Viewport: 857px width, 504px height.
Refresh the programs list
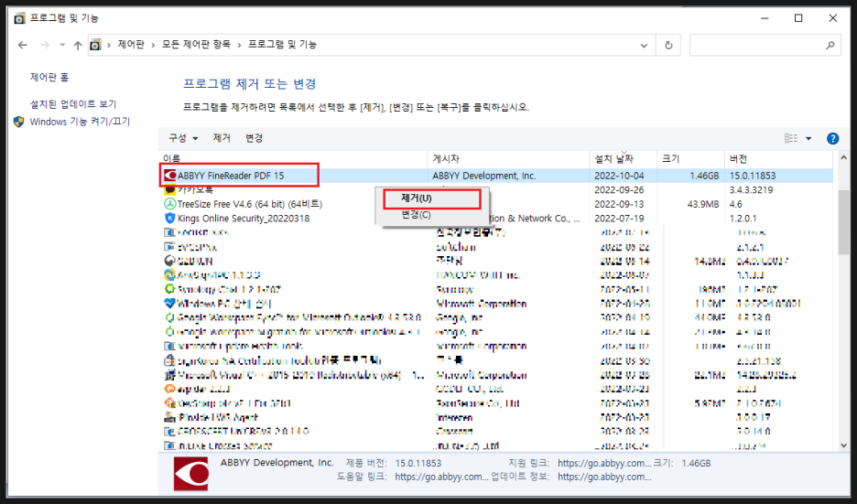click(667, 46)
